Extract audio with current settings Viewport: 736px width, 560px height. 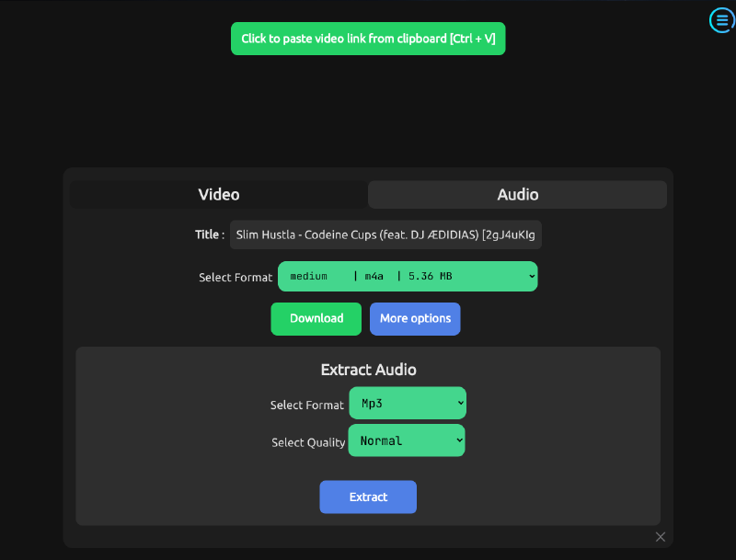click(368, 497)
